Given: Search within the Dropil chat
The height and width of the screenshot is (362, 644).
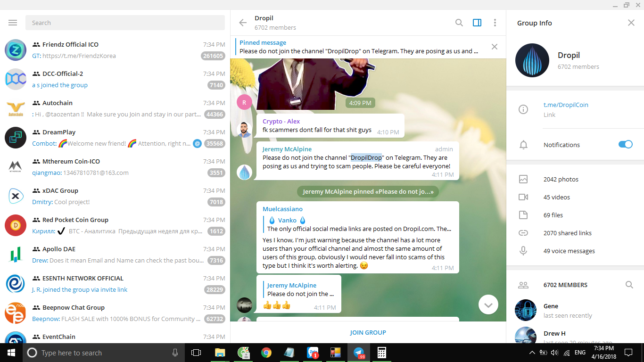Looking at the screenshot, I should [x=459, y=23].
